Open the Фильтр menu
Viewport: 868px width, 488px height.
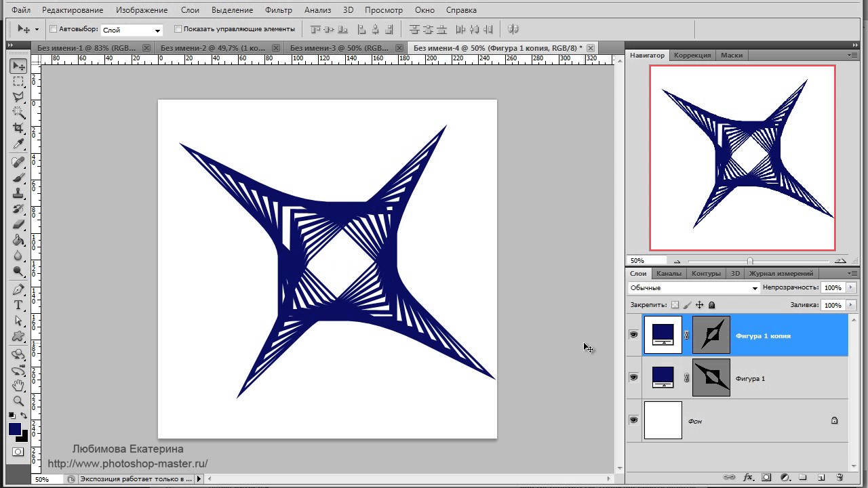(279, 10)
